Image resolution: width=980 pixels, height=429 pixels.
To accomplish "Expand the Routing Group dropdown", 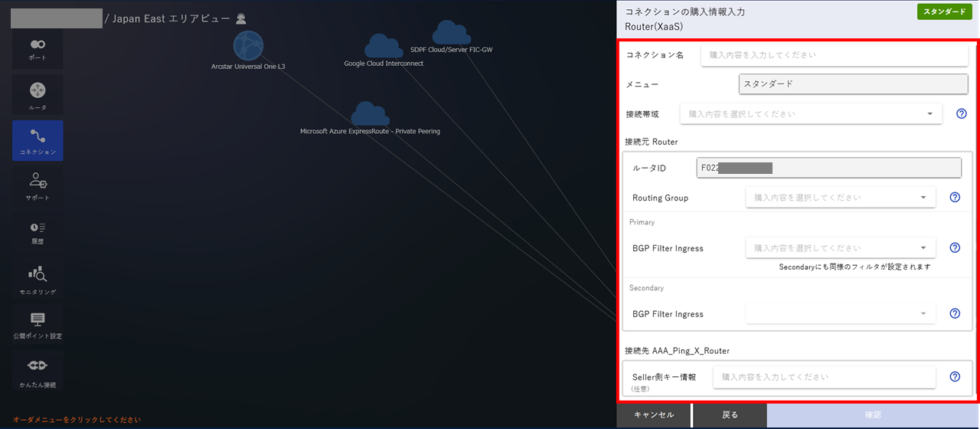I will (841, 197).
